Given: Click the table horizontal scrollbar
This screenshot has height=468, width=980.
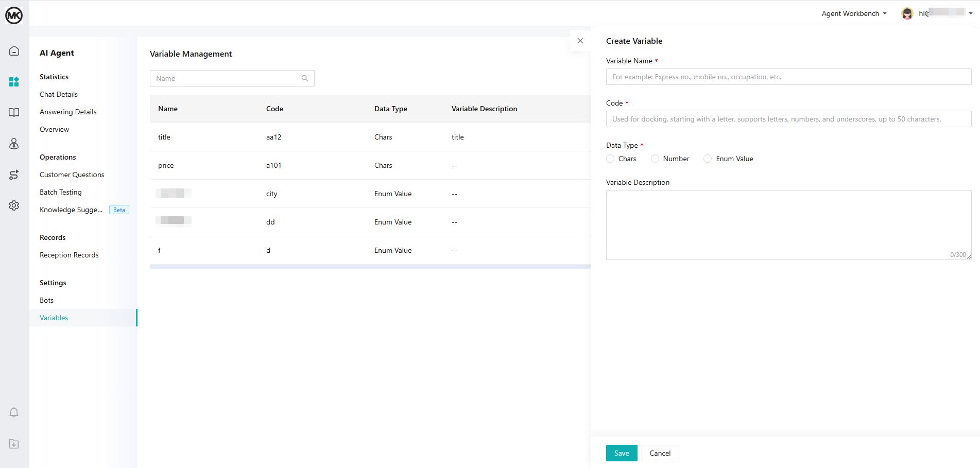Looking at the screenshot, I should (370, 267).
